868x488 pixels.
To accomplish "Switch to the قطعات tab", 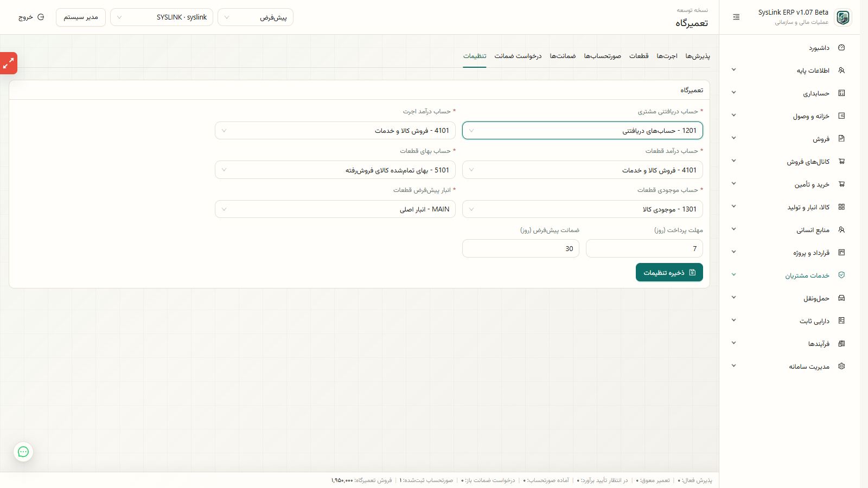I will coord(639,56).
